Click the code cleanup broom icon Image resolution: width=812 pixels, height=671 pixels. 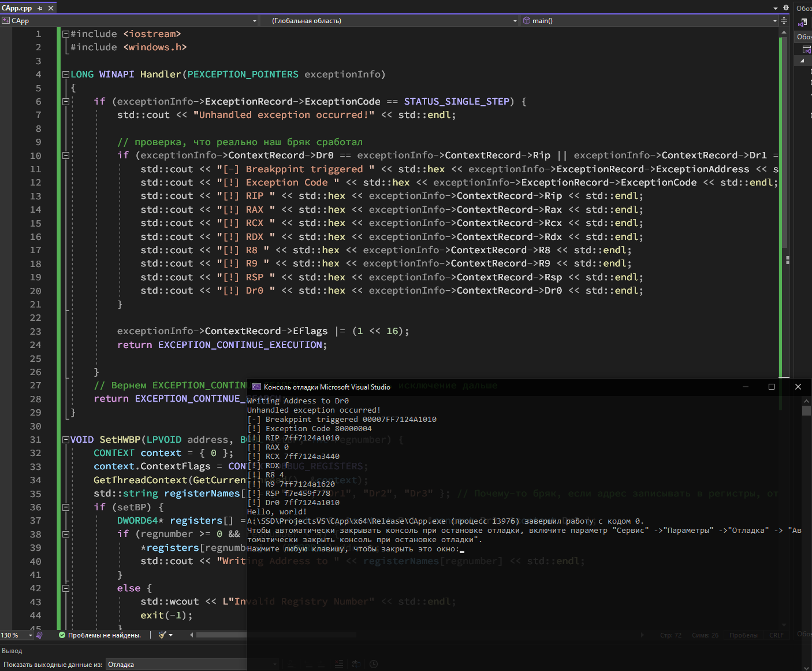(163, 635)
